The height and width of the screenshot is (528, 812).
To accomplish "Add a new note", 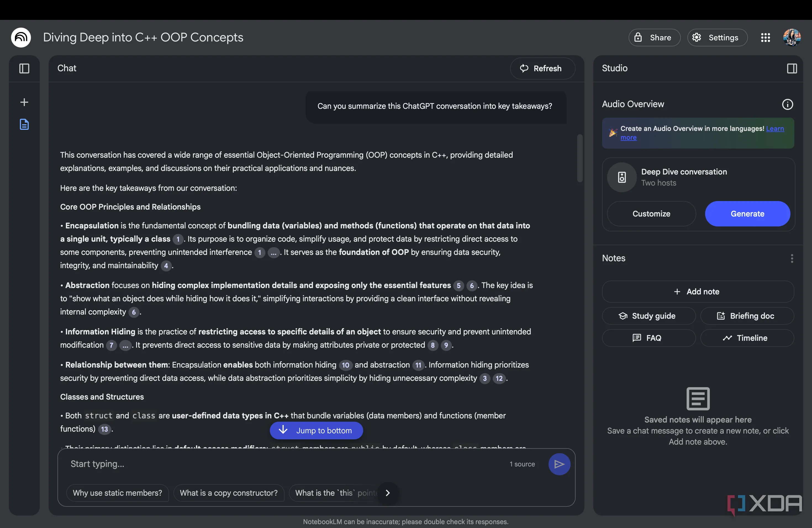I will coord(698,291).
